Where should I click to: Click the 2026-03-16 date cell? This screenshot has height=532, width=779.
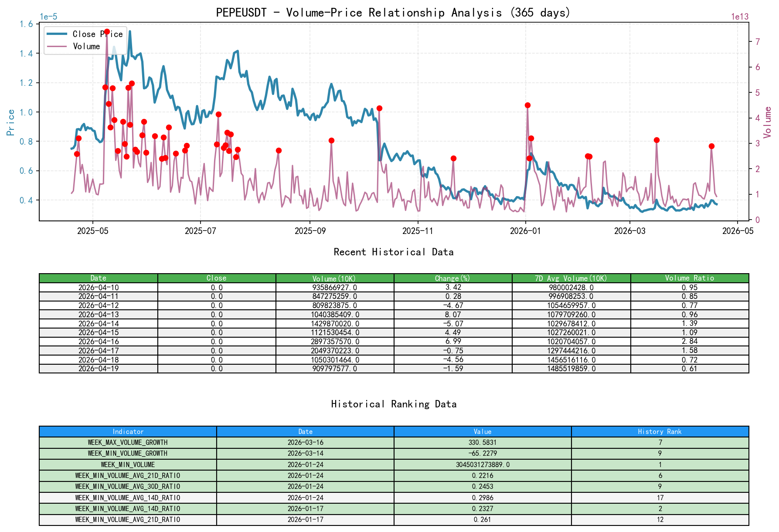pyautogui.click(x=305, y=443)
